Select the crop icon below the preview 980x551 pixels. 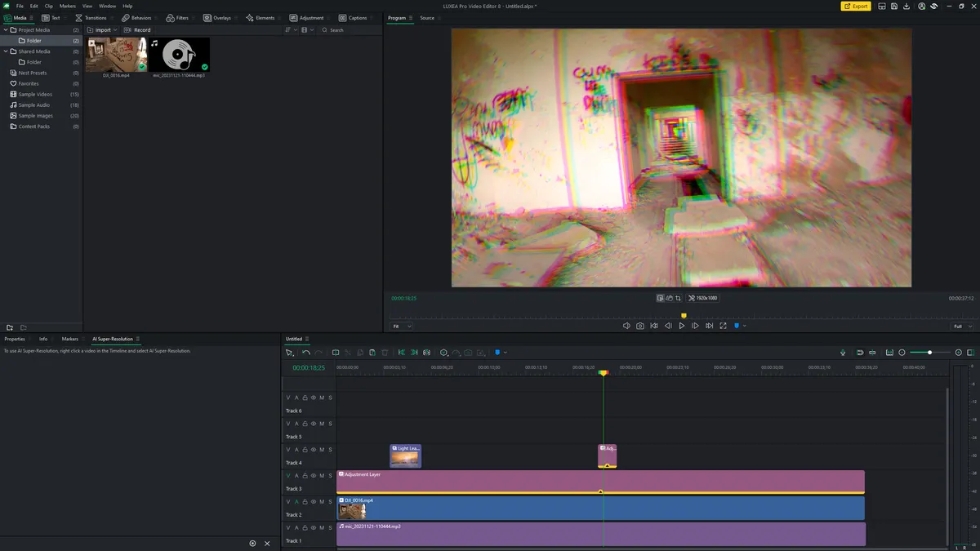678,298
